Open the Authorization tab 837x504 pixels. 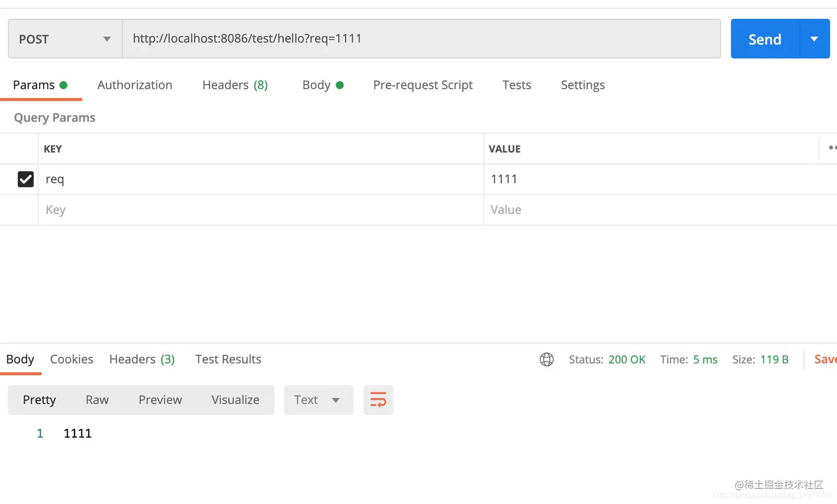135,85
